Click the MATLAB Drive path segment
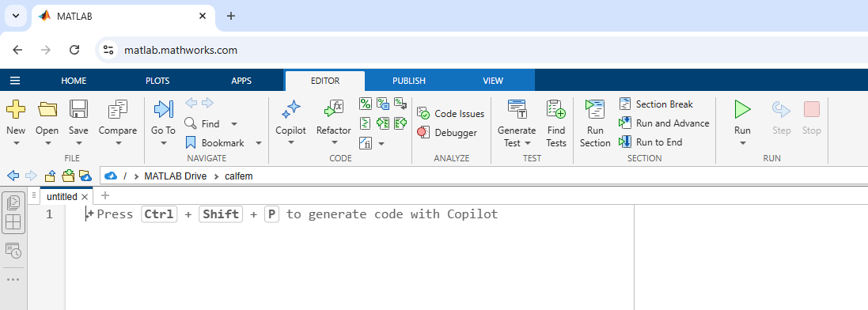The width and height of the screenshot is (868, 310). [175, 176]
